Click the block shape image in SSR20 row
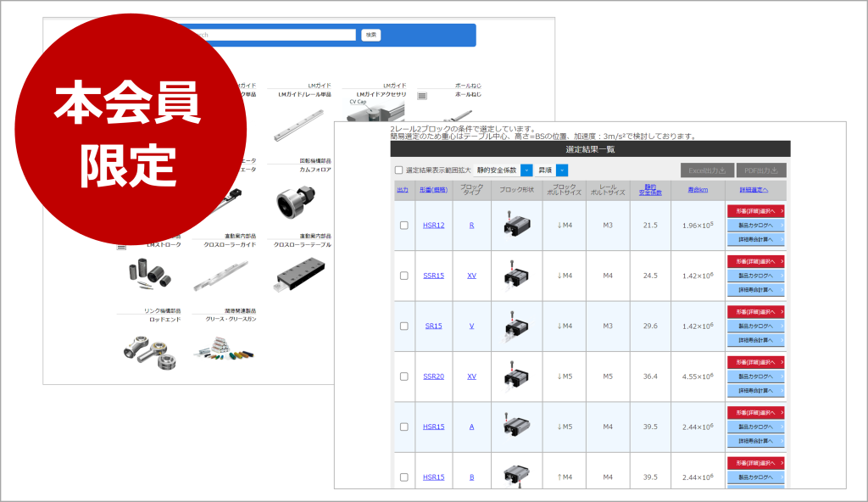Screen dimensions: 868x502 pyautogui.click(x=516, y=376)
